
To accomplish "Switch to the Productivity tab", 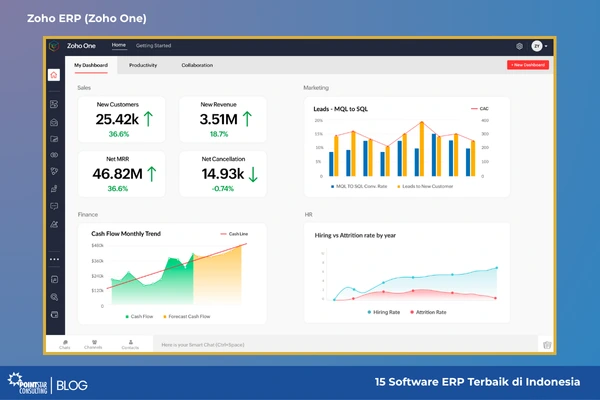I will (143, 65).
